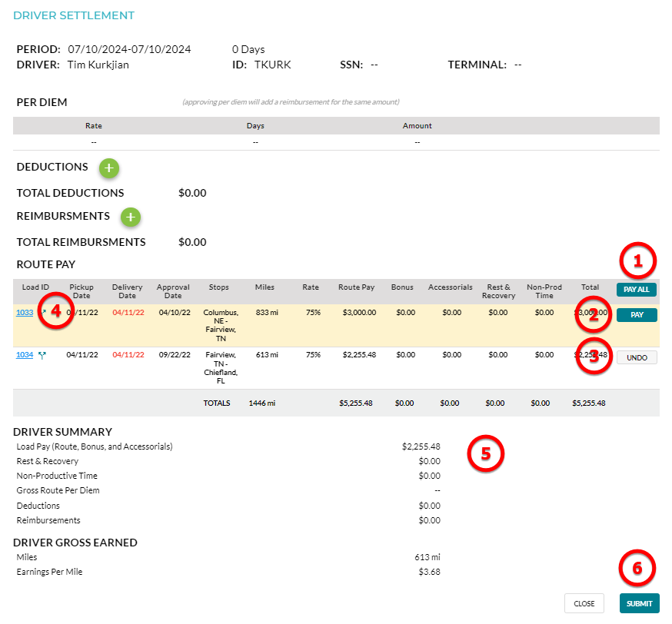This screenshot has height=624, width=672.
Task: Add a new deduction with plus icon
Action: (109, 168)
